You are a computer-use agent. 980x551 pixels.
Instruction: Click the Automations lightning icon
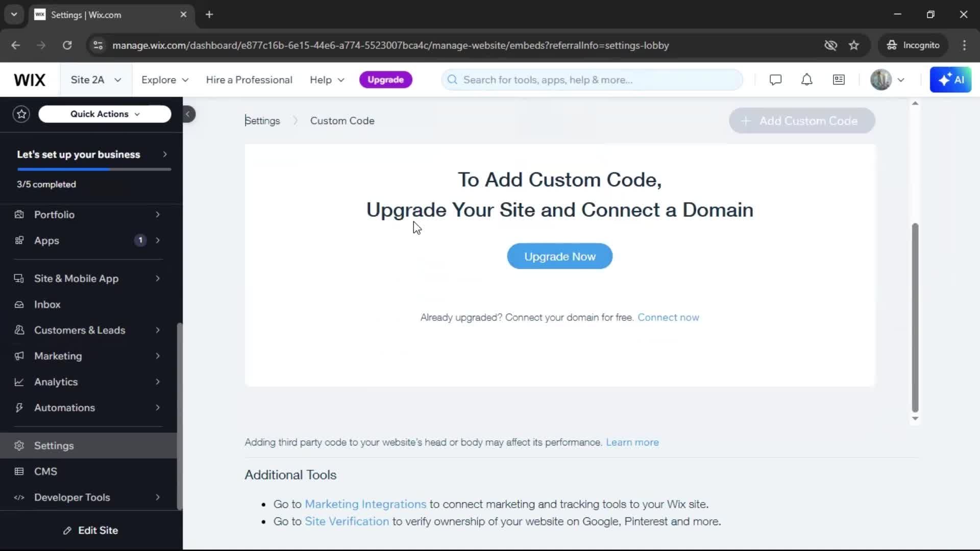(19, 408)
